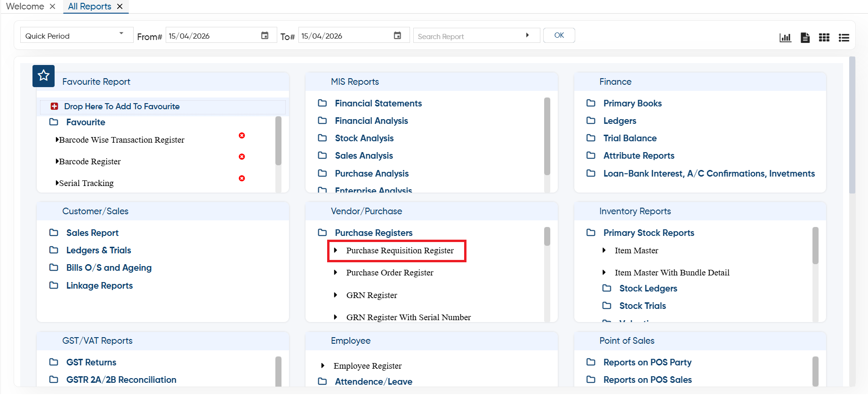Expand Item Master With Bundle Detail arrow

pos(604,272)
